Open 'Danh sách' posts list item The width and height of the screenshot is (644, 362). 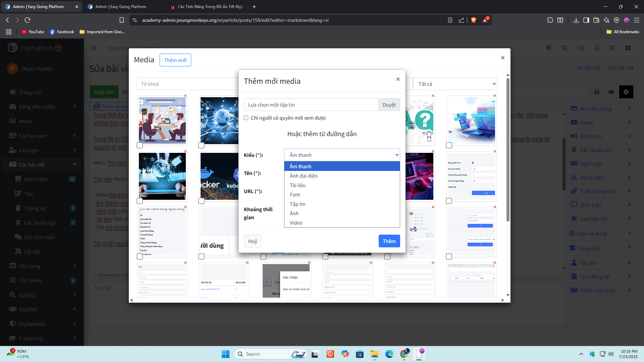tap(36, 179)
